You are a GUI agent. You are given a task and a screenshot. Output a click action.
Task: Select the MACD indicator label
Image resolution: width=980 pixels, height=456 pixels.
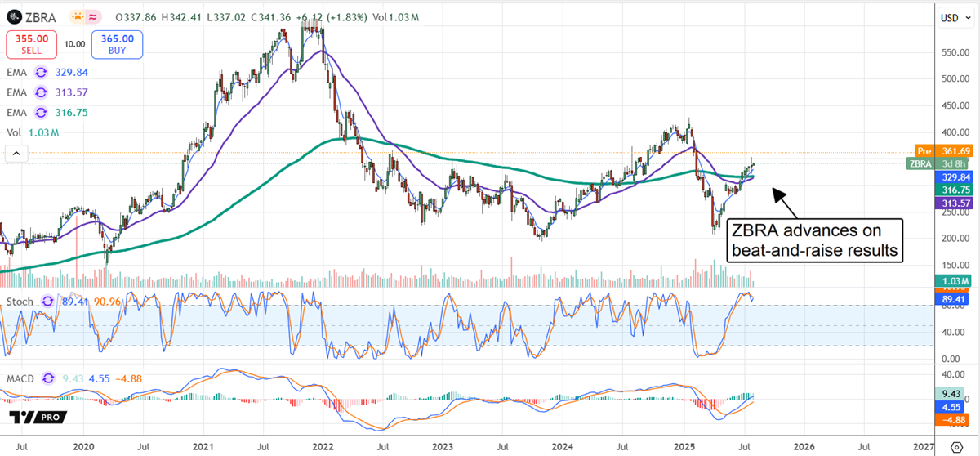(21, 378)
